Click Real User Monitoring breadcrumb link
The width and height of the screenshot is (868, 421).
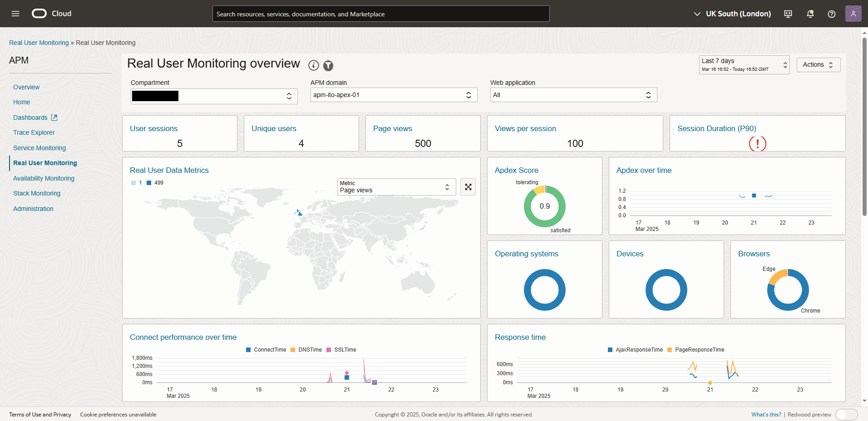point(39,43)
